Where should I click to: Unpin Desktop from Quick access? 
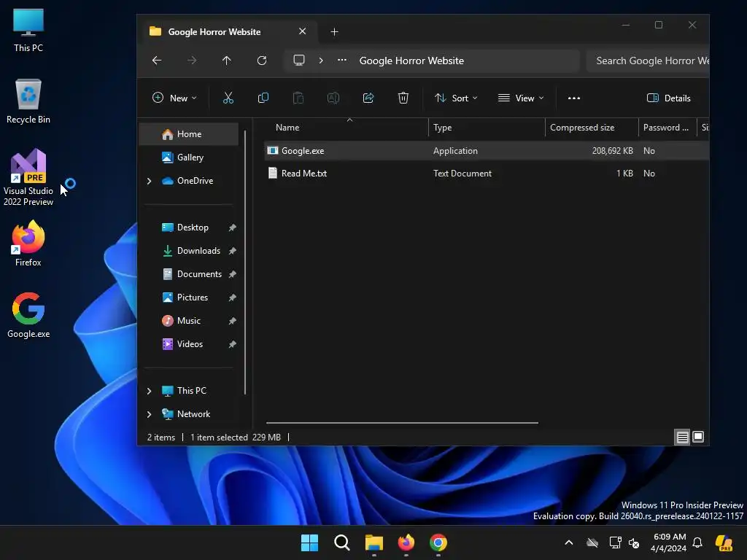(x=233, y=227)
